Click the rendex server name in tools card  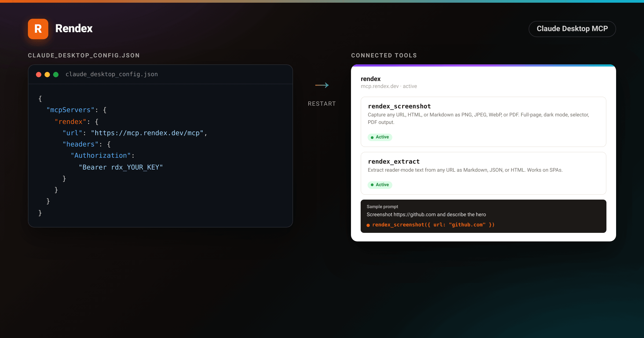371,79
